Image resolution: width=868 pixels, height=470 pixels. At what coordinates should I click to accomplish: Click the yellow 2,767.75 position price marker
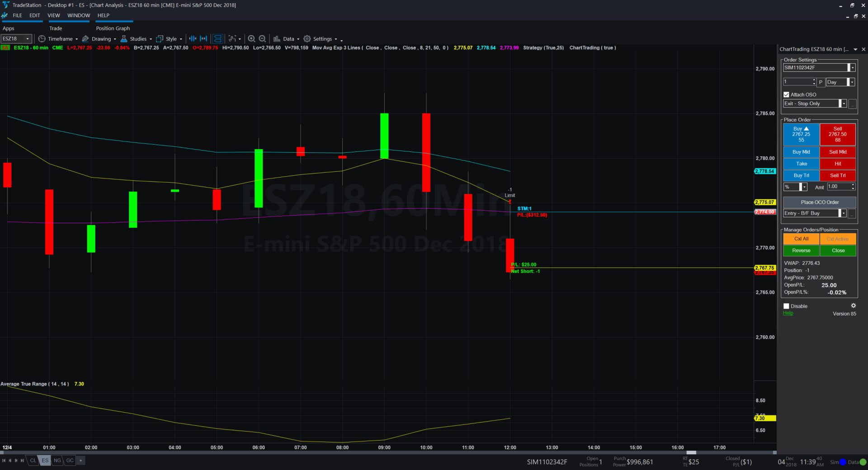(765, 268)
